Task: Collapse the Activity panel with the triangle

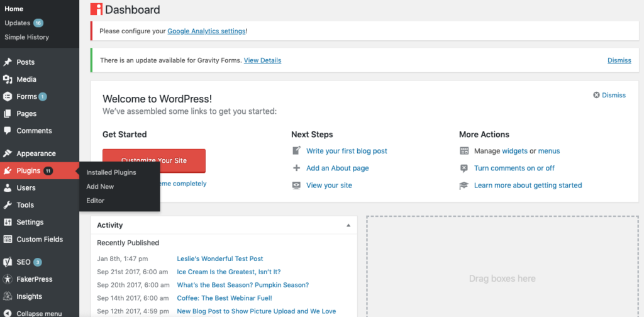Action: (x=348, y=225)
